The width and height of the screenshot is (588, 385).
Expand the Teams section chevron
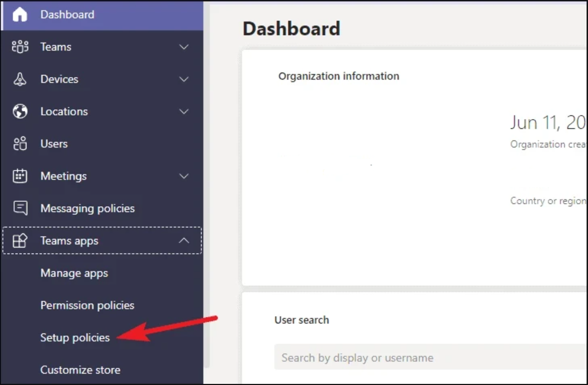184,47
